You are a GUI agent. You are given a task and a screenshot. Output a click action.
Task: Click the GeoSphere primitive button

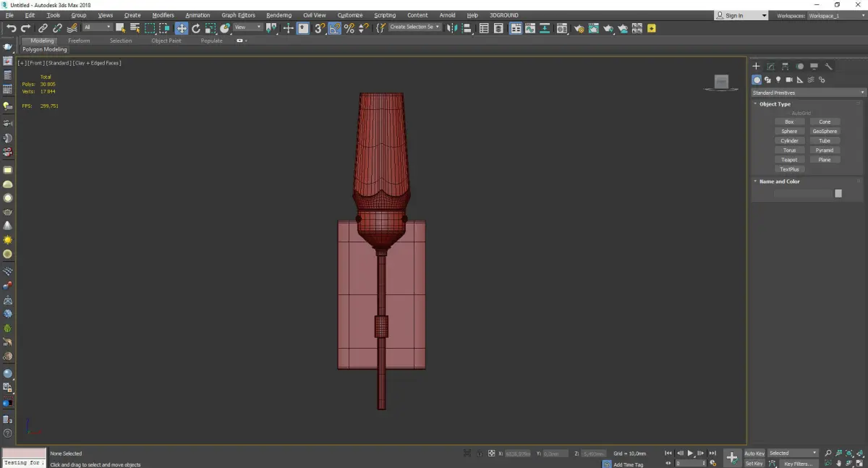point(825,132)
